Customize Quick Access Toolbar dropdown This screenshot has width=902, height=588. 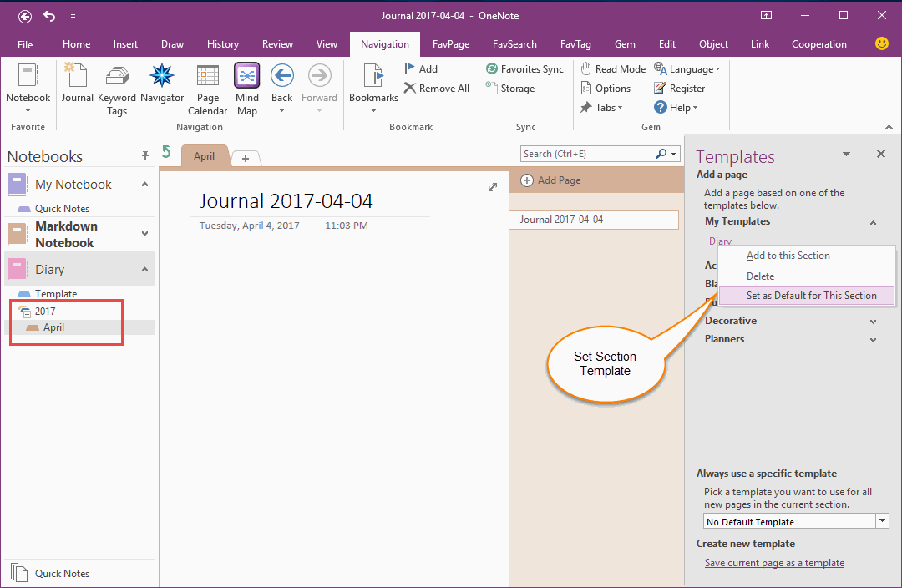[x=73, y=17]
